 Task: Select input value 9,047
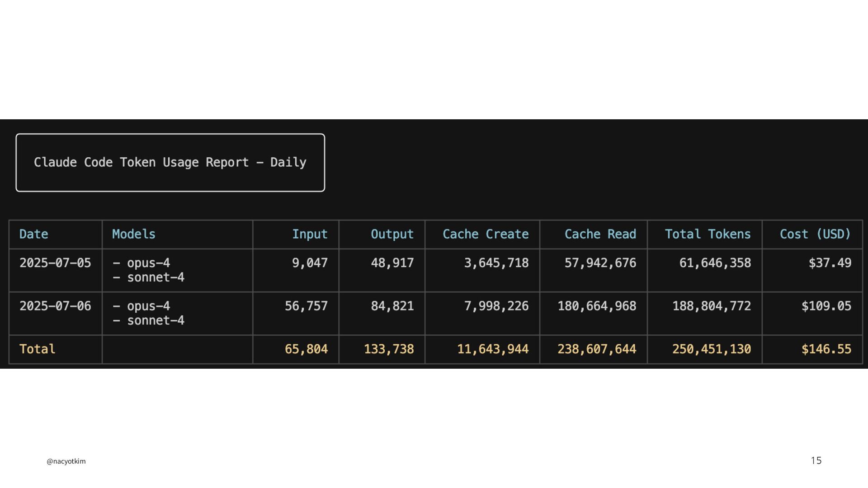(x=310, y=263)
